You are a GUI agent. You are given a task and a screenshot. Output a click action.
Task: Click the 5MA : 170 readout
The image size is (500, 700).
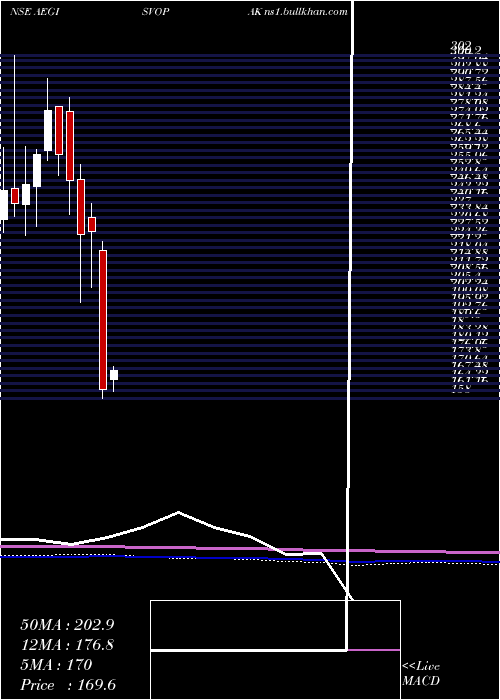[x=56, y=665]
